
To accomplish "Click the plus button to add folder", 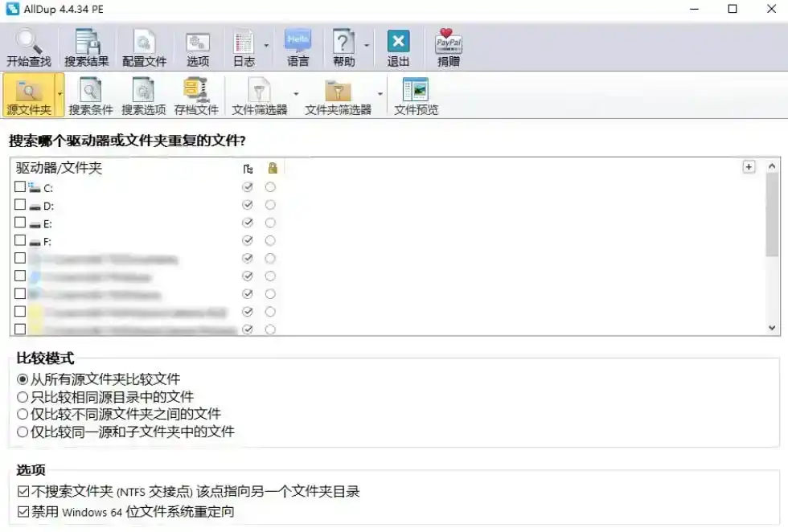I will pyautogui.click(x=749, y=167).
